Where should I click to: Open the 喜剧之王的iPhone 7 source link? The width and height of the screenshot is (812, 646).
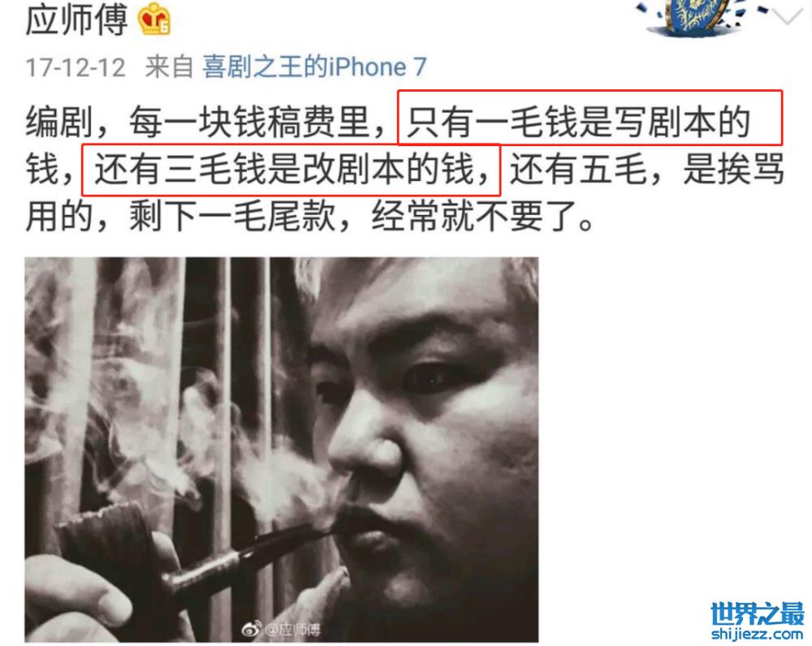tap(314, 67)
